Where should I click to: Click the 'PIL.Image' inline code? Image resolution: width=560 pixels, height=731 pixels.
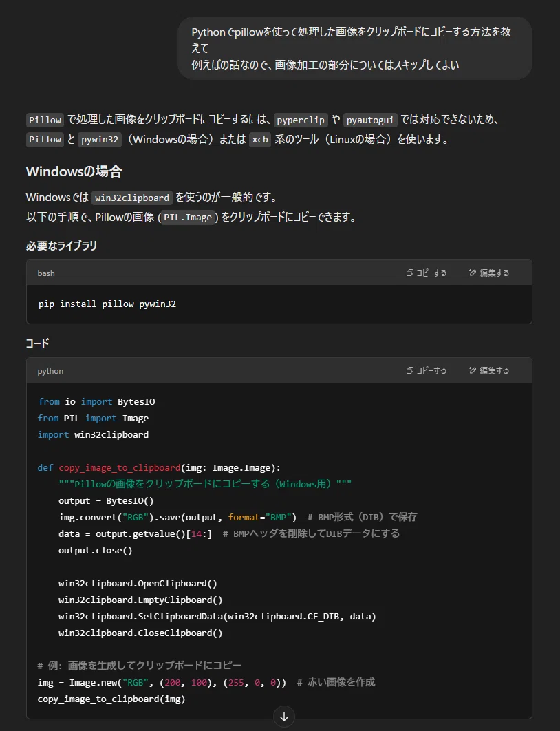tap(188, 218)
